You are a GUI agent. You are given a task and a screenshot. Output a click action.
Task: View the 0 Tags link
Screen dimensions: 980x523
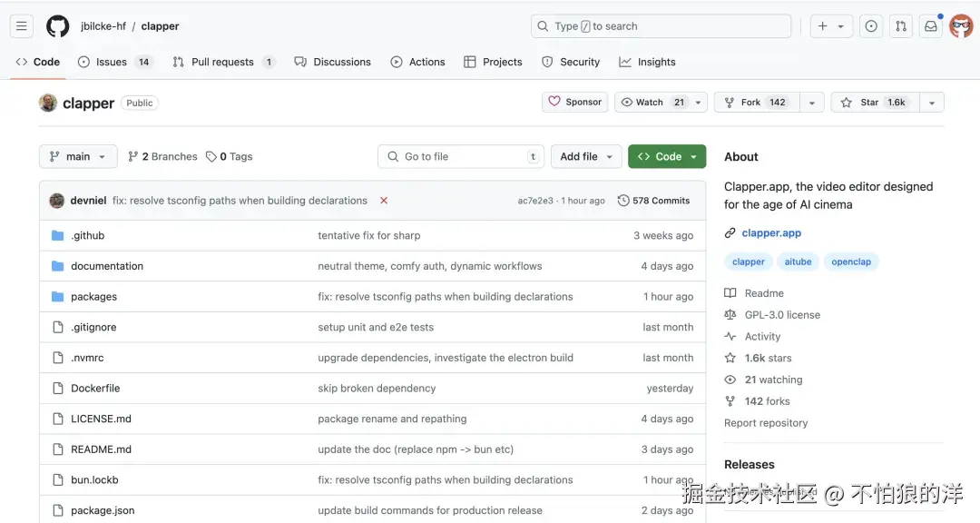click(x=230, y=156)
